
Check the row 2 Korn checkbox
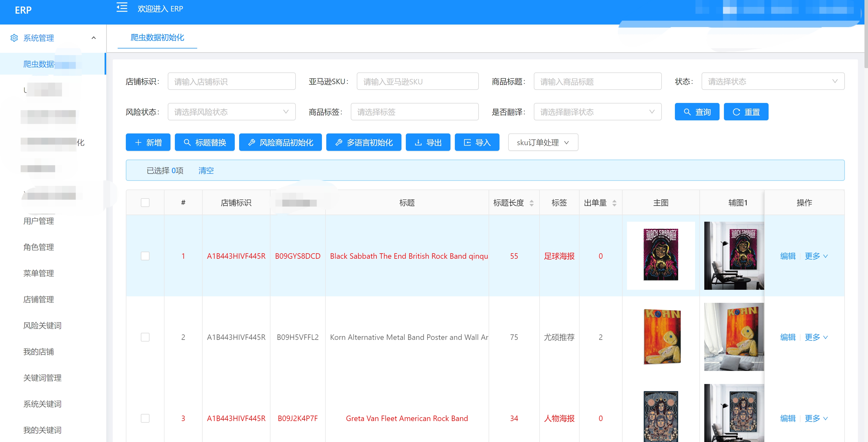coord(145,337)
